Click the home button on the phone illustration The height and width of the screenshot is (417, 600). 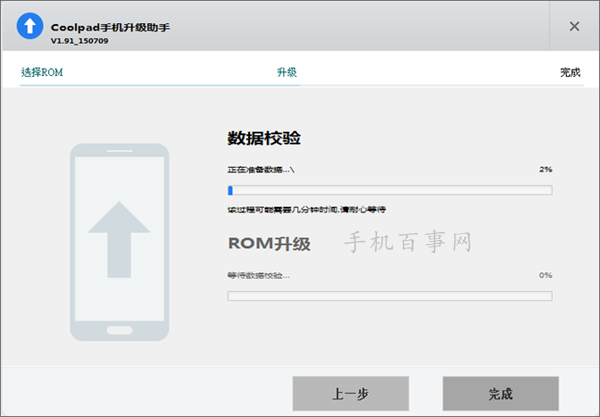(119, 329)
